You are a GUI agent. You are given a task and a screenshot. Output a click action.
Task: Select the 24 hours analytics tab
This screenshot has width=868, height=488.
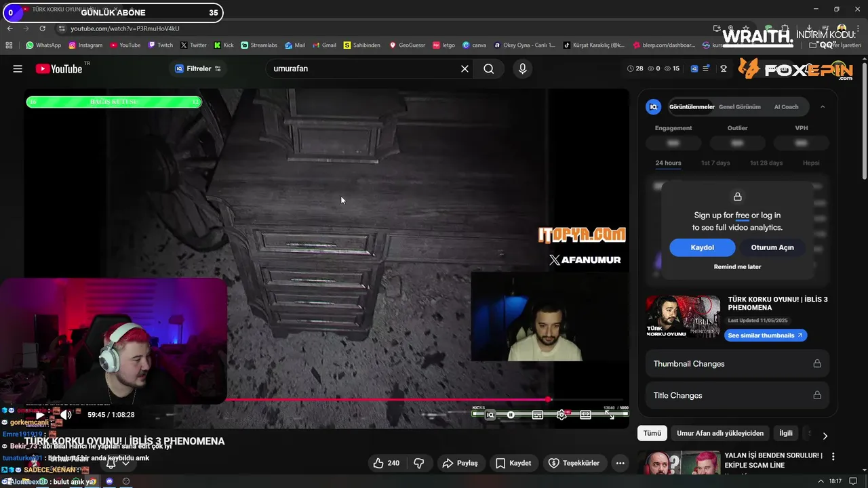click(x=668, y=163)
